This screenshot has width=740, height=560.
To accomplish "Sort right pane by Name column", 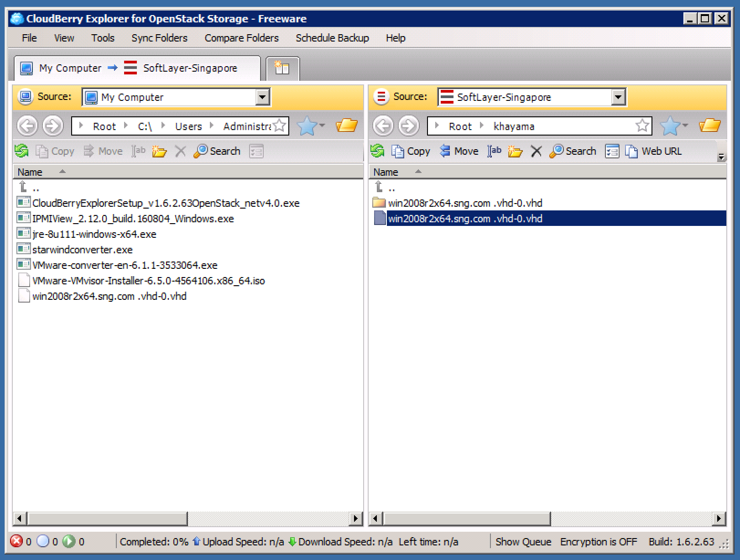I will click(x=547, y=172).
